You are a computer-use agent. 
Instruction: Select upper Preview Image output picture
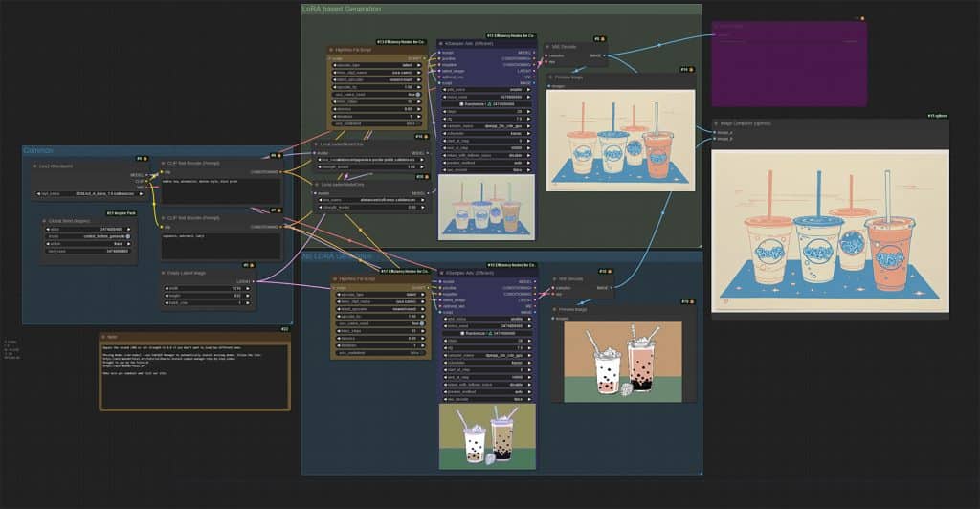coord(620,140)
